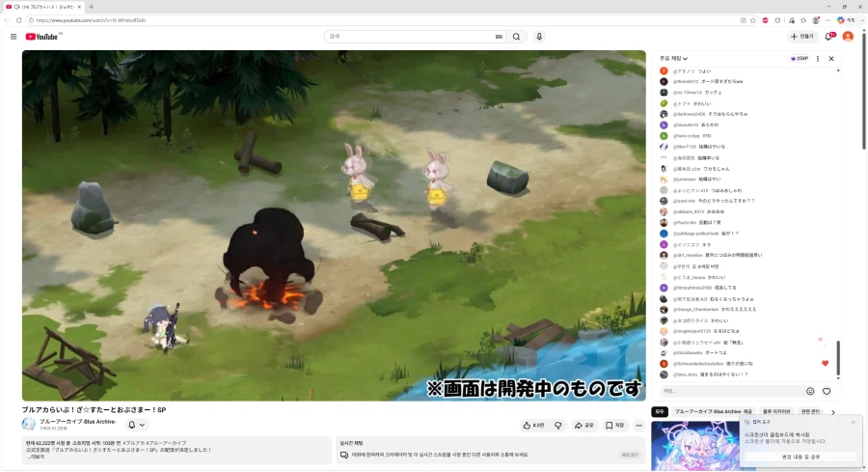Click the magnifier search button
This screenshot has width=868, height=472.
517,37
